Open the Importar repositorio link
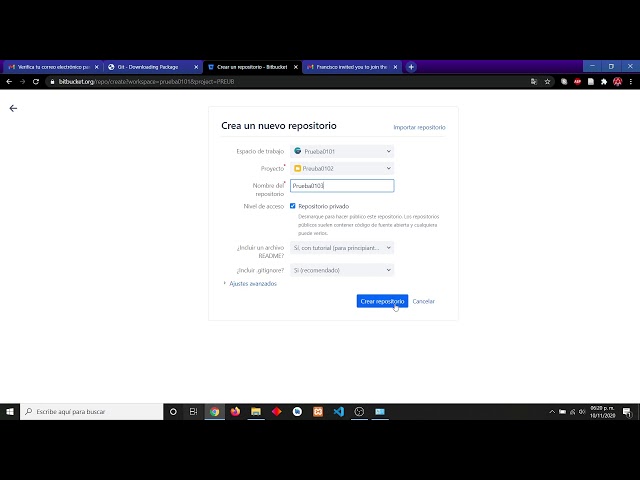640x480 pixels. tap(419, 127)
